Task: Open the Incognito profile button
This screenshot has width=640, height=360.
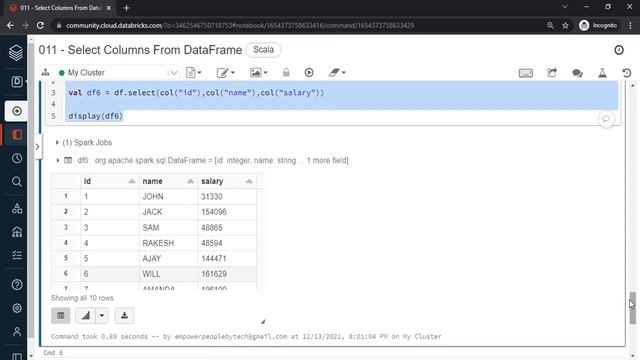Action: 598,25
